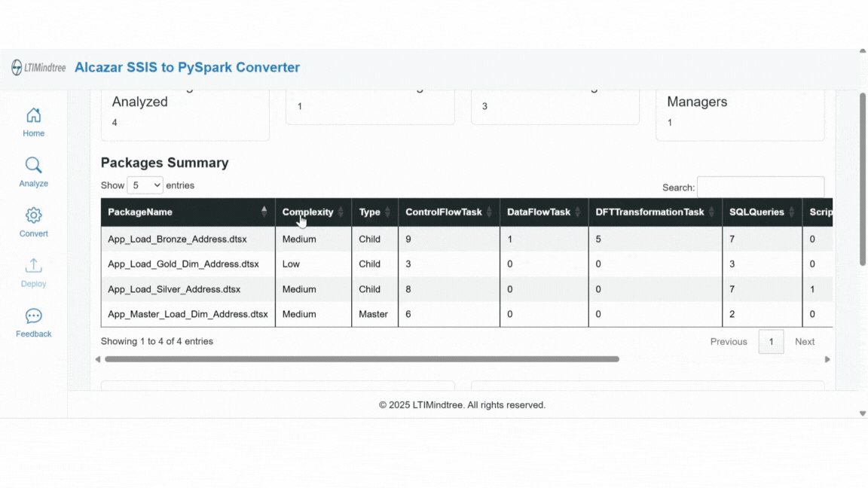Select page 1 in pagination

(x=771, y=342)
